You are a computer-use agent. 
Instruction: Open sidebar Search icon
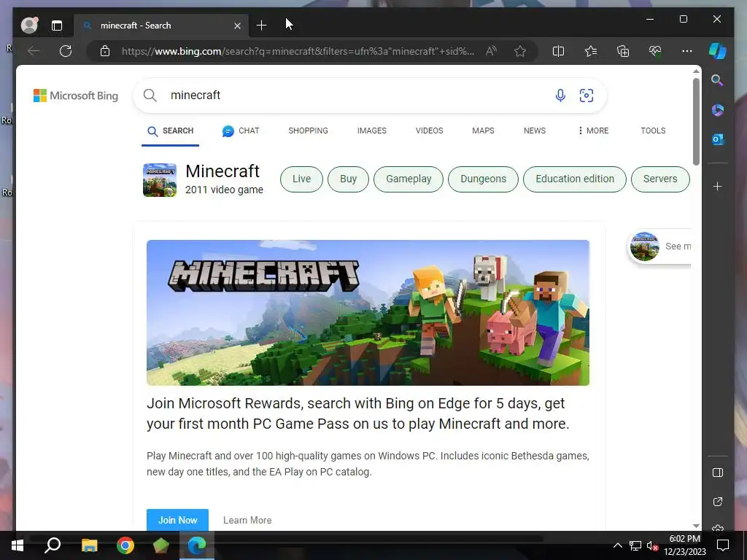pyautogui.click(x=718, y=80)
